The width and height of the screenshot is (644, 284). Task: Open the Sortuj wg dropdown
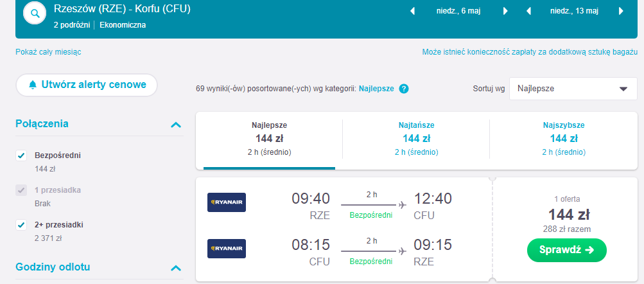(x=573, y=89)
